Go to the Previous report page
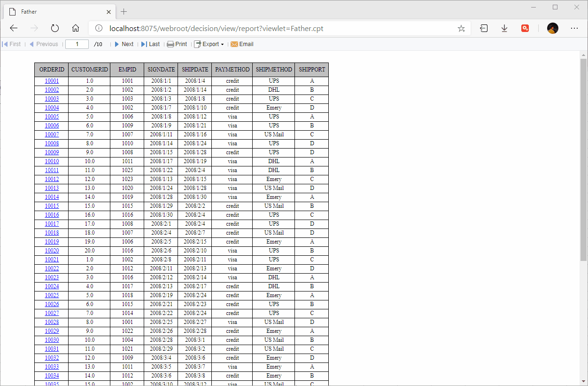 tap(44, 44)
